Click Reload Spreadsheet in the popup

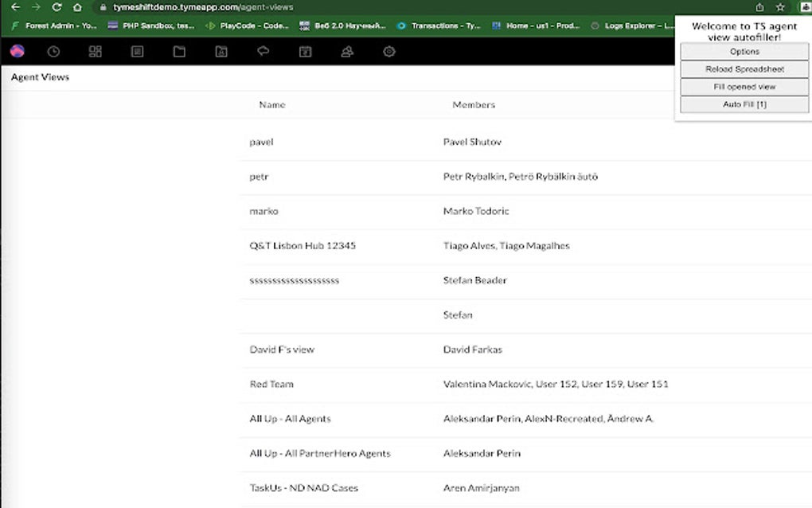(744, 68)
